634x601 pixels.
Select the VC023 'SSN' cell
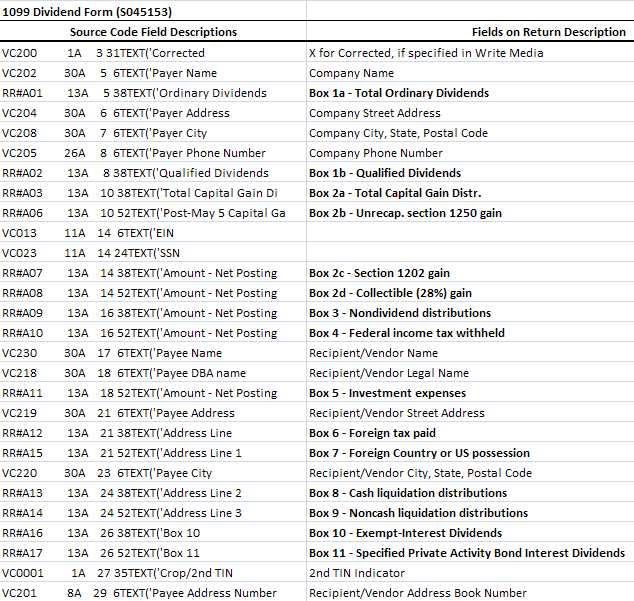(153, 253)
